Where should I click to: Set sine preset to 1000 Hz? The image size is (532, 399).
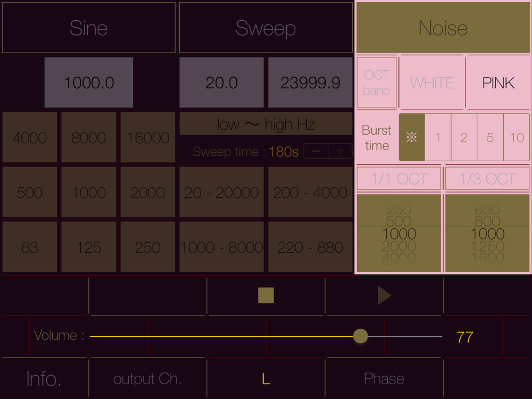pyautogui.click(x=88, y=192)
